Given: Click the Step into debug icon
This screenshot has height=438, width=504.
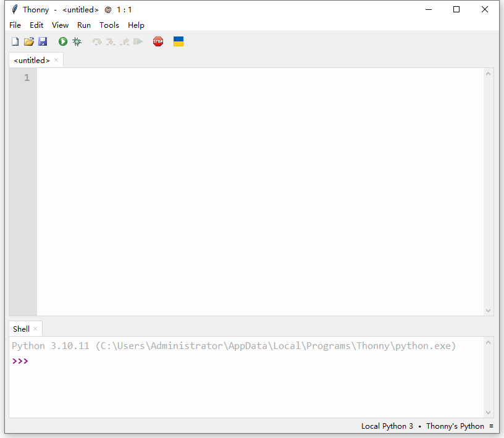Looking at the screenshot, I should click(111, 41).
